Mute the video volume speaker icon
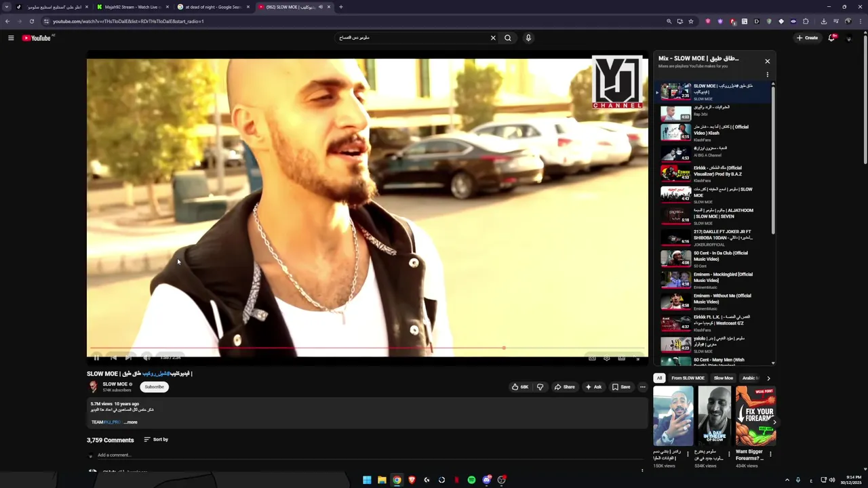Image resolution: width=868 pixels, height=488 pixels. (146, 357)
